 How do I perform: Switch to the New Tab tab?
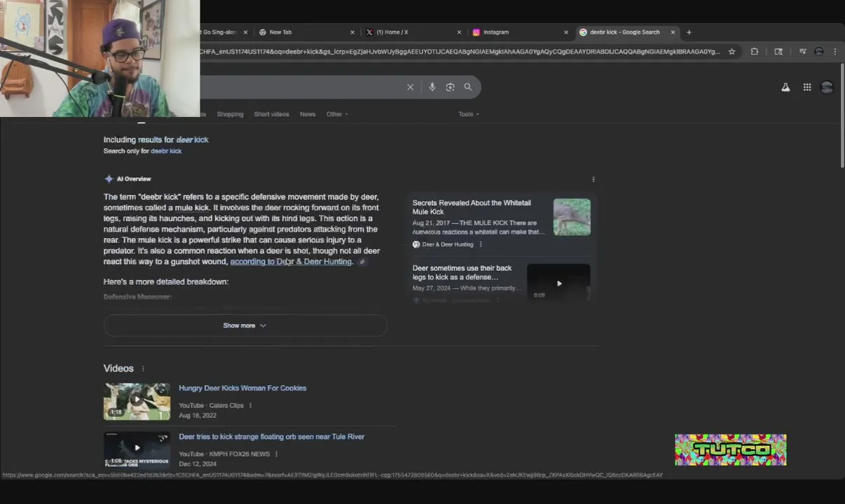[x=305, y=32]
